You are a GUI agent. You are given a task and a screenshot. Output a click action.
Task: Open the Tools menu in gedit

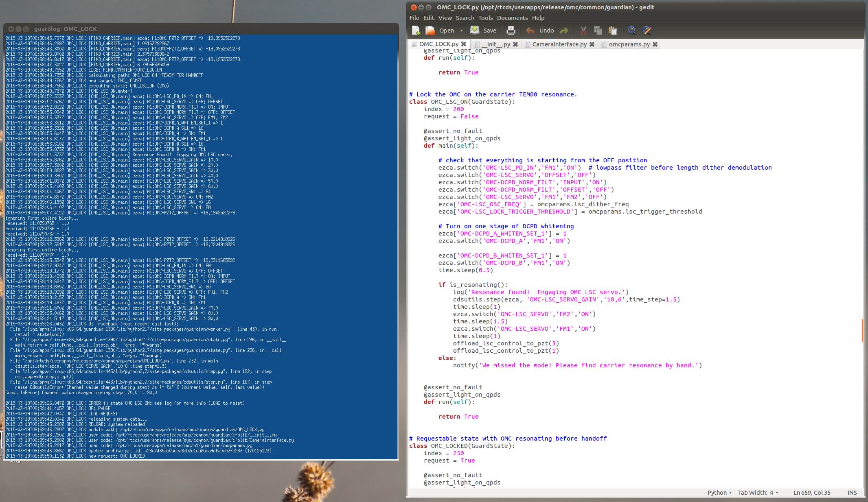click(x=485, y=18)
